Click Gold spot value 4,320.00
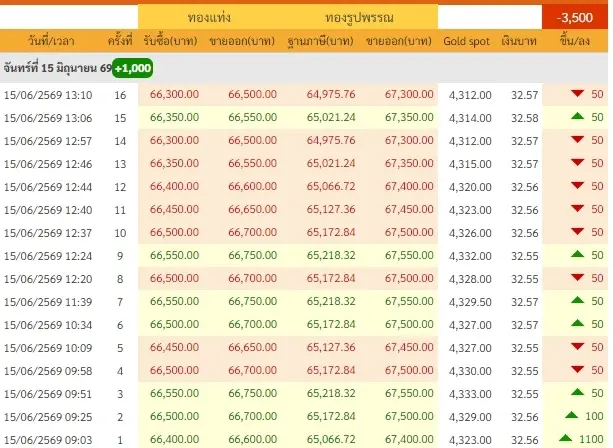613x448 pixels. [470, 187]
